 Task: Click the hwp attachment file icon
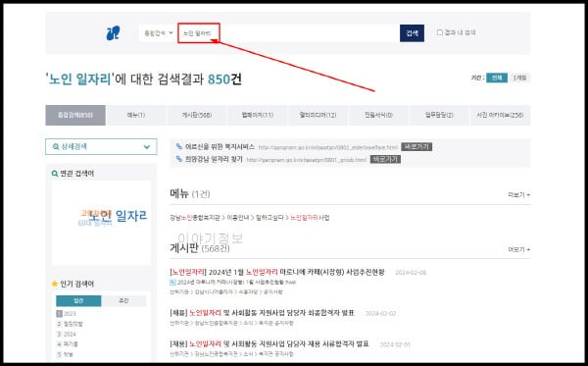172,283
